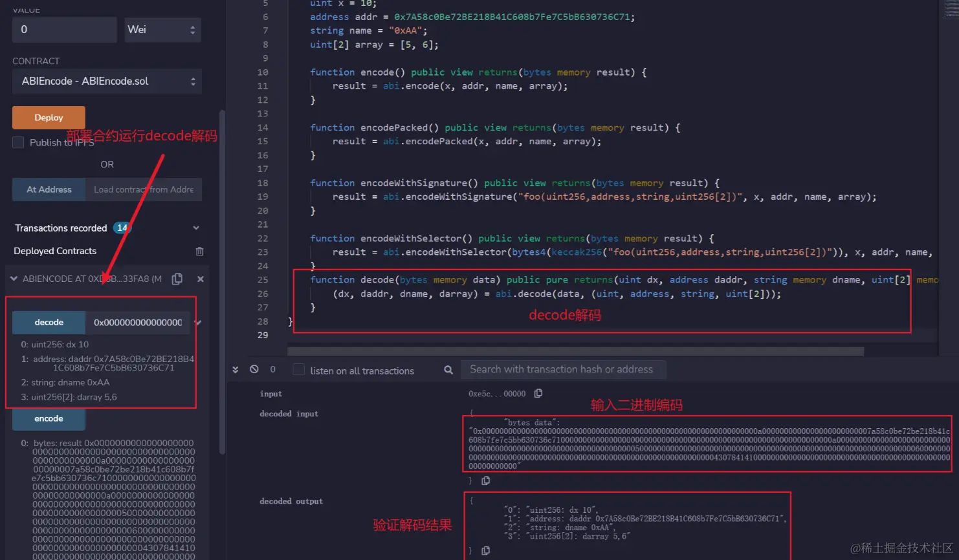Expand the Transactions recorded section

pyautogui.click(x=196, y=228)
